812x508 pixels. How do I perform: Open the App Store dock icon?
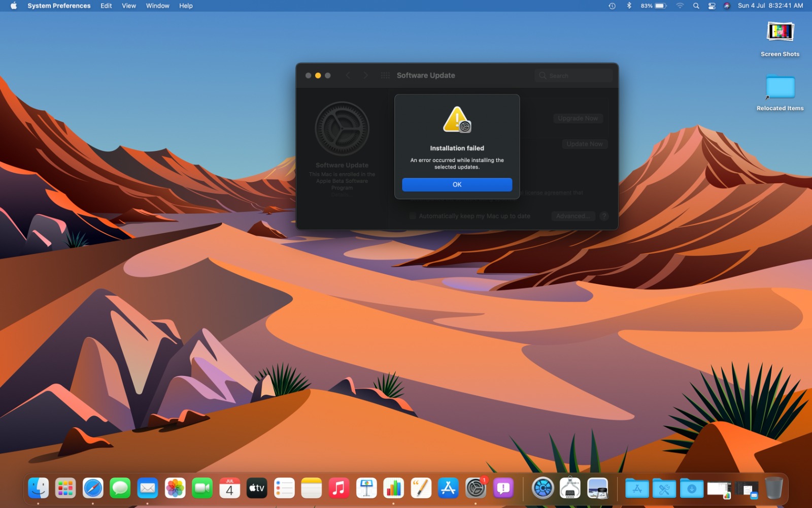(448, 488)
